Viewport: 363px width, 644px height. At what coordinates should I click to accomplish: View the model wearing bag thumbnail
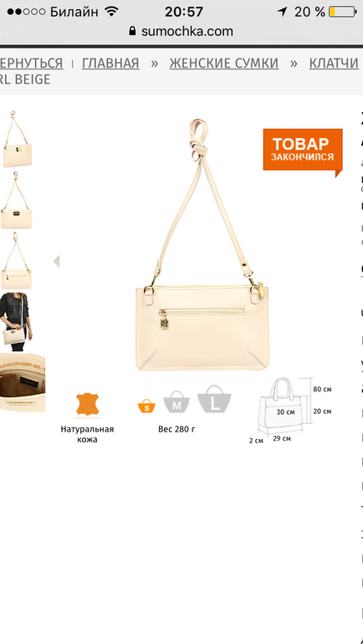click(15, 322)
